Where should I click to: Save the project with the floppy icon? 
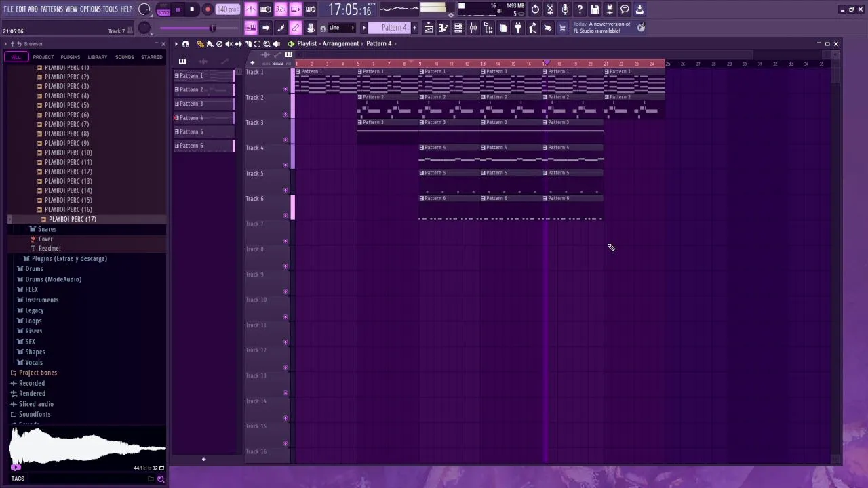[x=595, y=9]
